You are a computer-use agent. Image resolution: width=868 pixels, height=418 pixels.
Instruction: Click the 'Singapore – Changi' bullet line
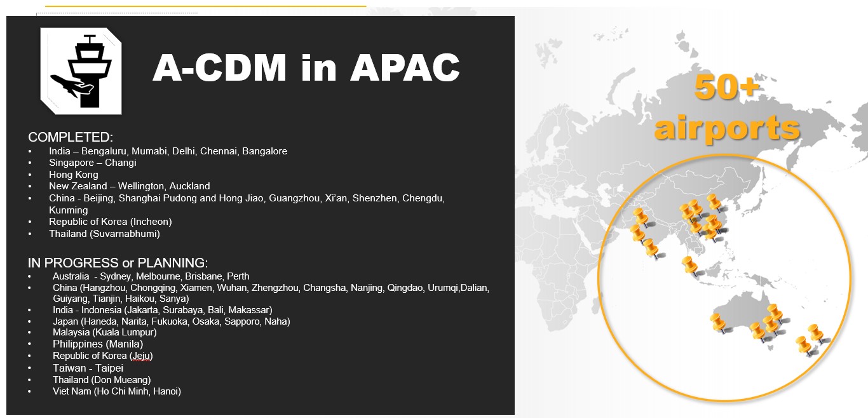point(93,163)
